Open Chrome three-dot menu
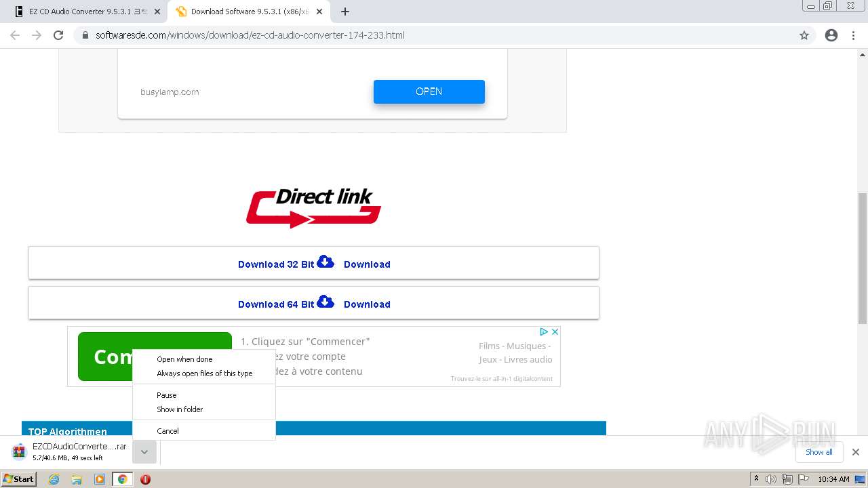This screenshot has width=868, height=488. (x=853, y=35)
